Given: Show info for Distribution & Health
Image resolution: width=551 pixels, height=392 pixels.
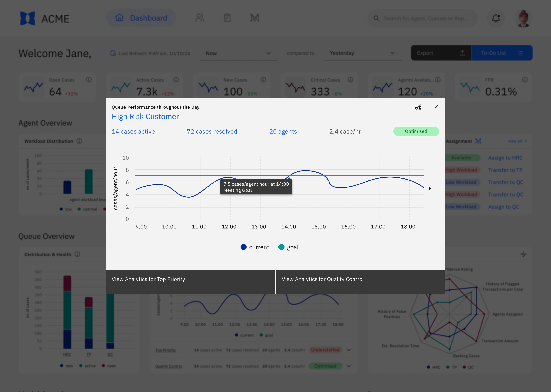Looking at the screenshot, I should pyautogui.click(x=77, y=254).
